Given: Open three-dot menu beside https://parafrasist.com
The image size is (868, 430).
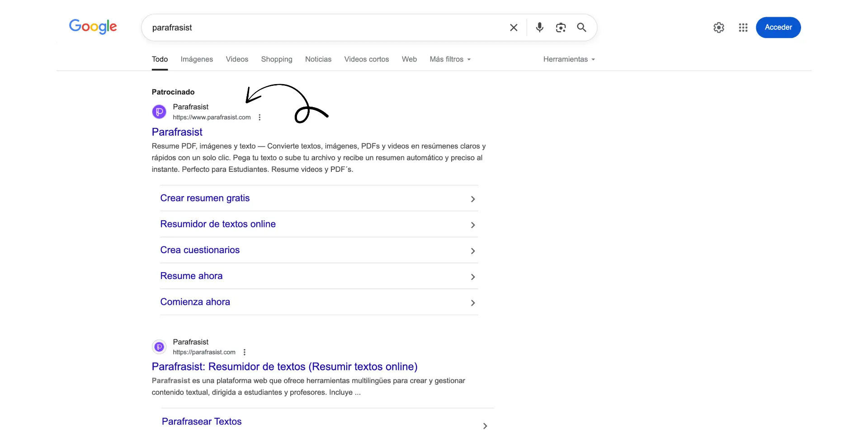Looking at the screenshot, I should [x=245, y=352].
